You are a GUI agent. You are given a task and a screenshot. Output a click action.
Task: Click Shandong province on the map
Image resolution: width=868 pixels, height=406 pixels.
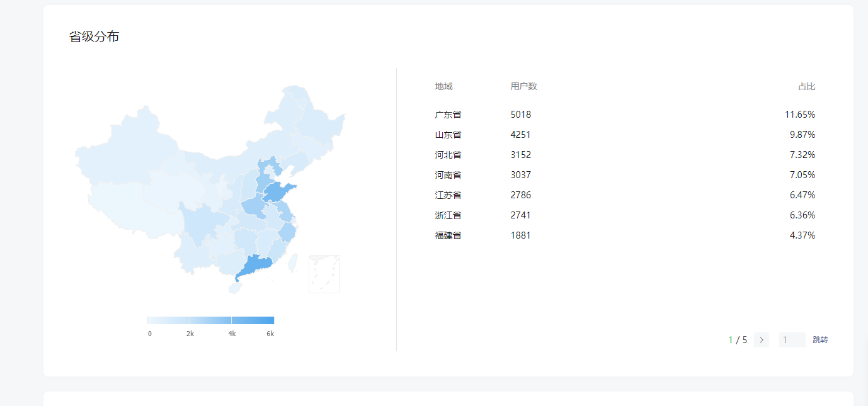point(278,191)
